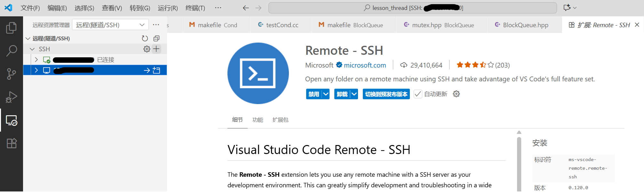
Task: Click the Microsoft publisher name
Action: click(x=319, y=65)
